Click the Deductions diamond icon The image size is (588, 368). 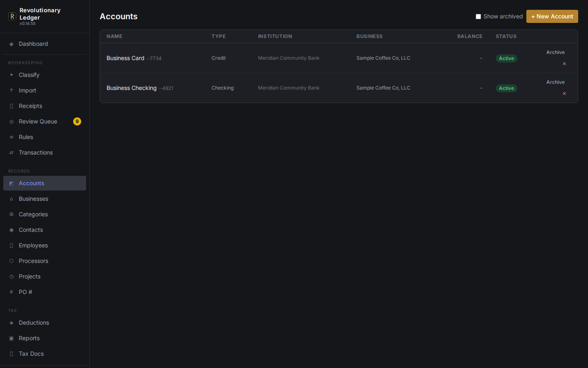pos(11,323)
